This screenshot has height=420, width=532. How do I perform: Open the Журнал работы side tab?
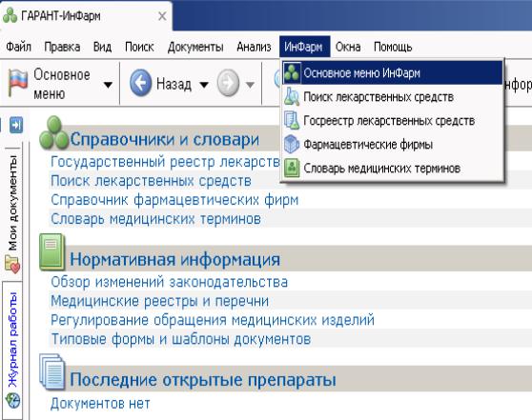[13, 339]
